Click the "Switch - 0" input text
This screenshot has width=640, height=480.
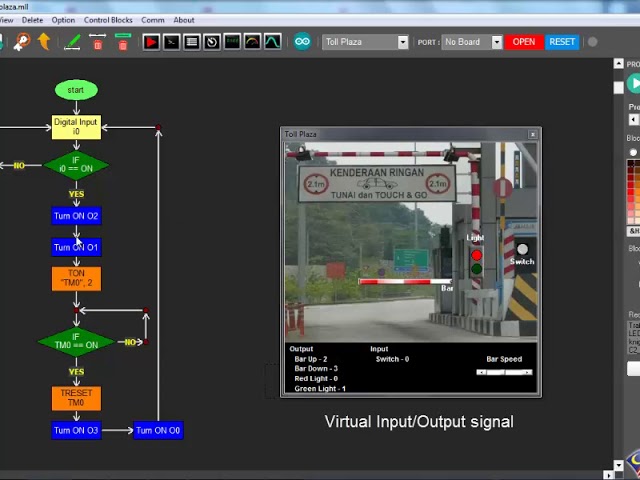(x=392, y=359)
